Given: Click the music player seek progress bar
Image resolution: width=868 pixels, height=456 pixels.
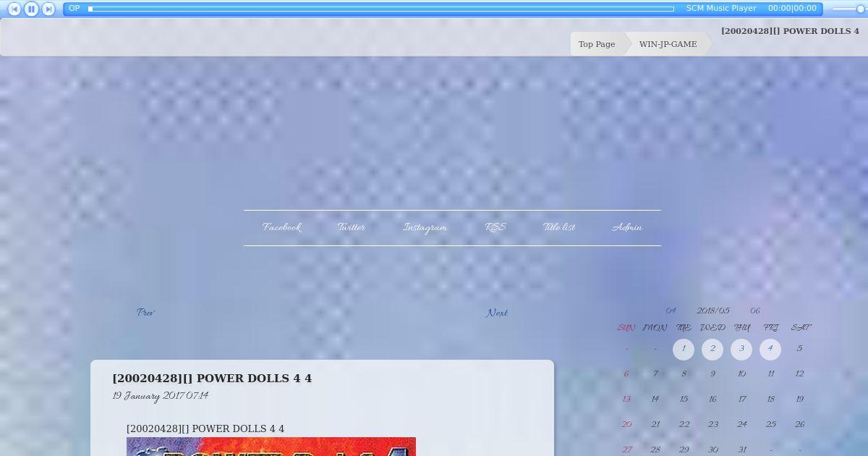Looking at the screenshot, I should click(381, 9).
